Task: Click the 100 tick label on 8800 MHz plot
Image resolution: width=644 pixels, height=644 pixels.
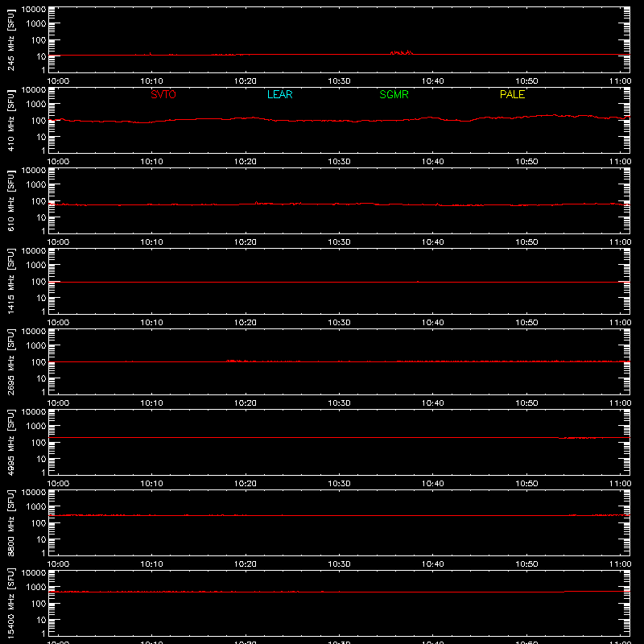Action: 39,523
